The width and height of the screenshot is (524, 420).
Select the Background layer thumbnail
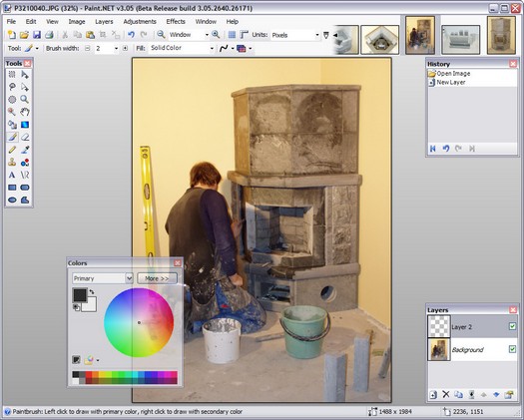coord(439,349)
